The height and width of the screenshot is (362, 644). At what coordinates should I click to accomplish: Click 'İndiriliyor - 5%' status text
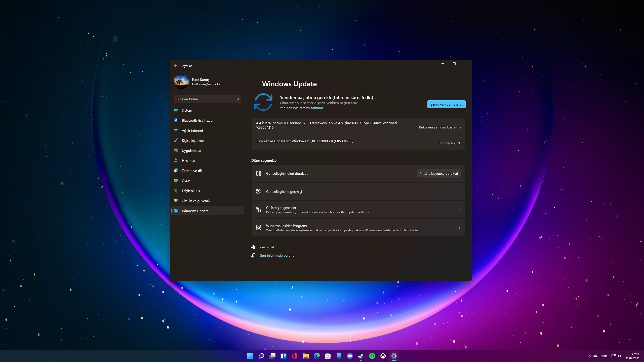pyautogui.click(x=450, y=143)
